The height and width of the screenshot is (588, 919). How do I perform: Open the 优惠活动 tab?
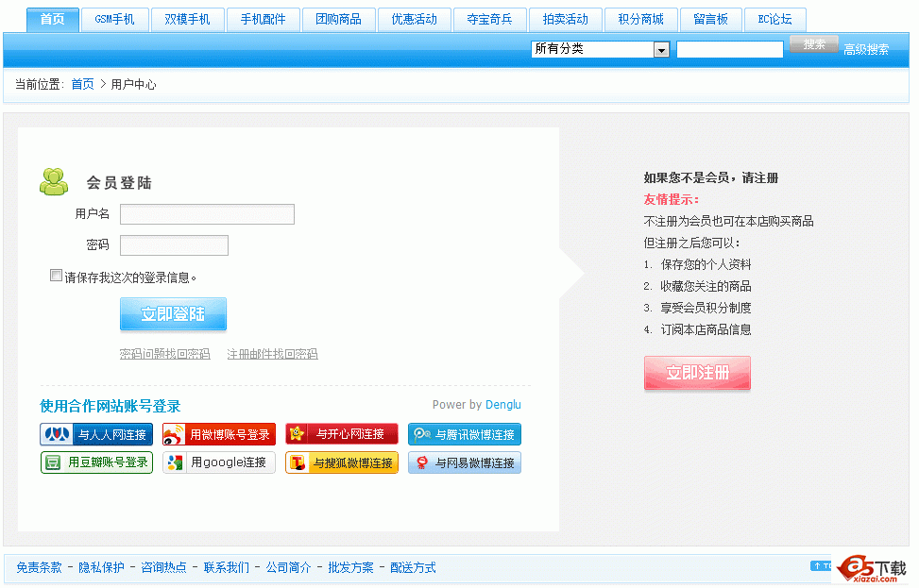click(x=415, y=19)
